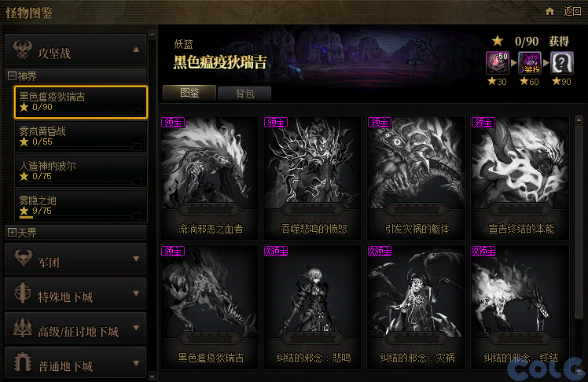The image size is (588, 382).
Task: Select the 90-star mystery reward icon
Action: (562, 63)
